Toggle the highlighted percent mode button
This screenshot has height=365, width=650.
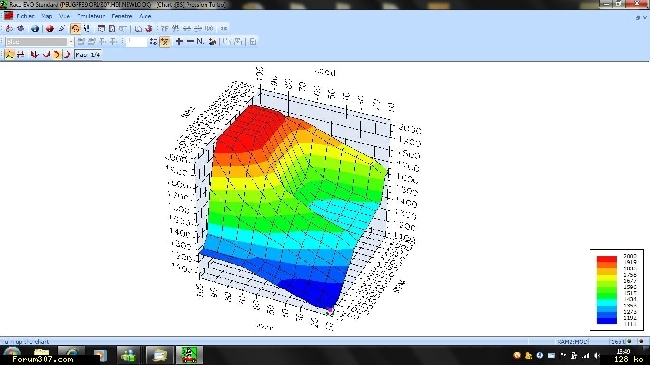pyautogui.click(x=165, y=41)
